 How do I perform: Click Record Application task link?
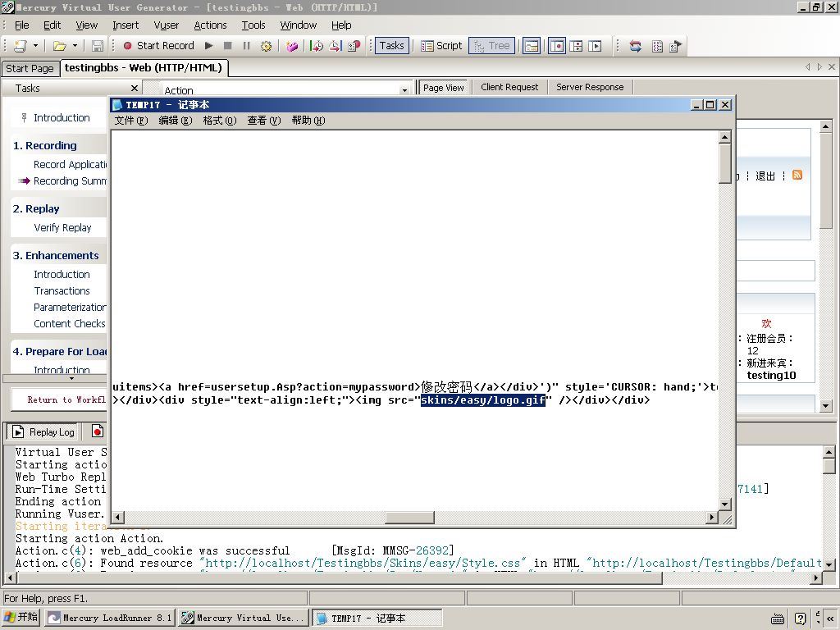click(71, 164)
